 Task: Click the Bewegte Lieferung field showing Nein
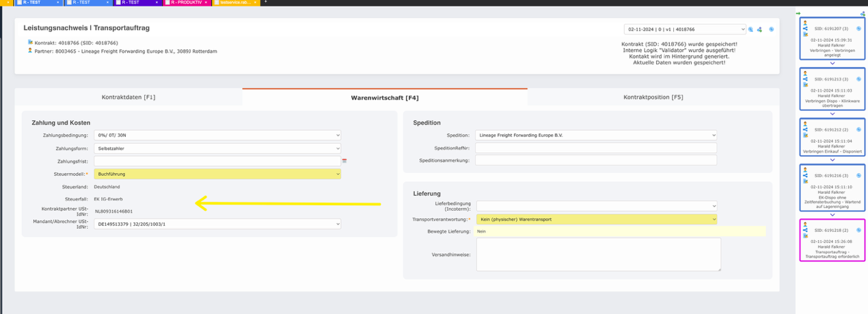click(x=620, y=232)
